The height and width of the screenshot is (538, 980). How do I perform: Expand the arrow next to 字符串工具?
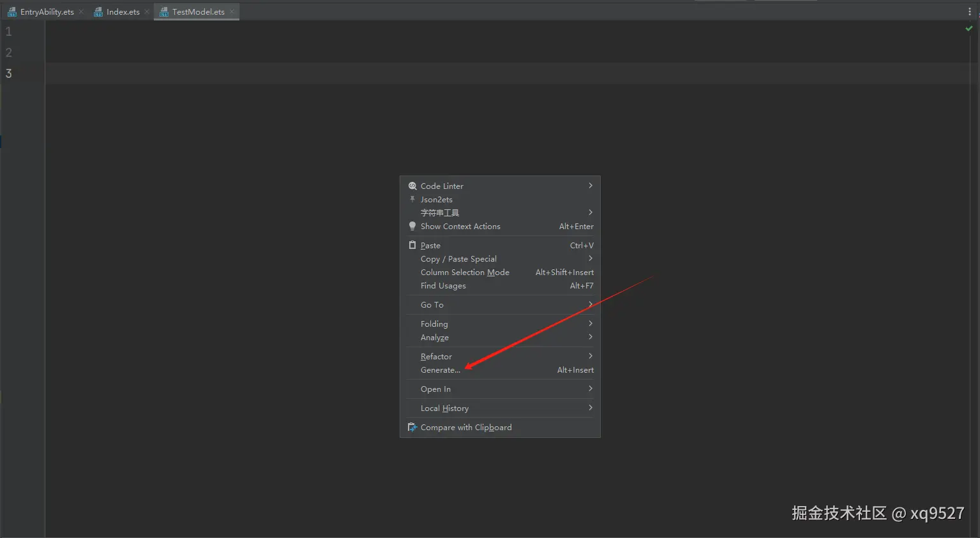coord(591,213)
